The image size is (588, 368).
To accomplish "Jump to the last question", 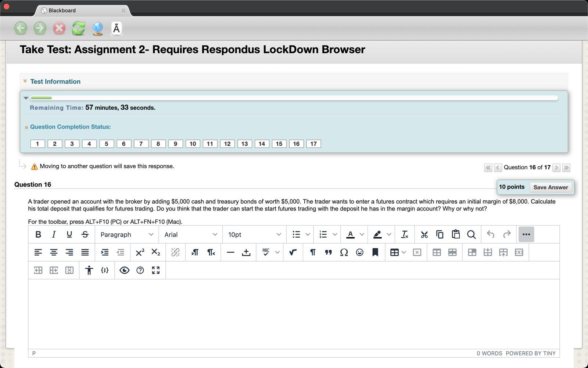I will click(566, 168).
